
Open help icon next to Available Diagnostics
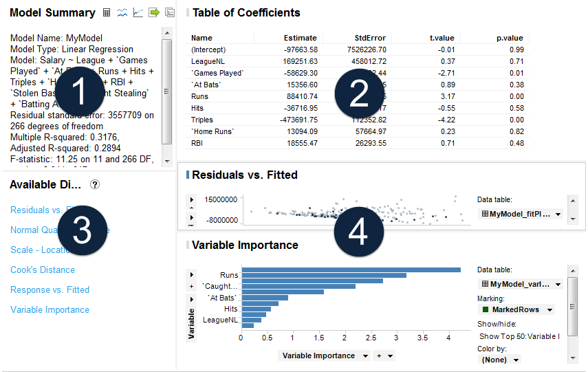[95, 184]
